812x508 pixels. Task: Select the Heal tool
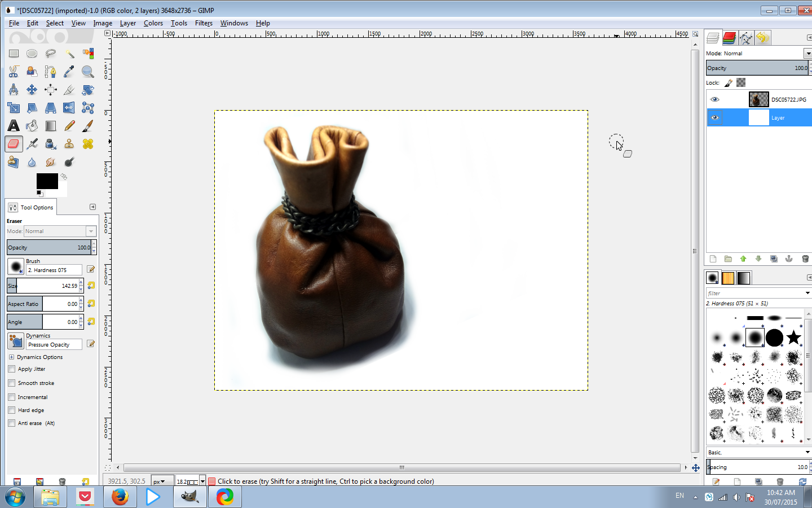88,144
